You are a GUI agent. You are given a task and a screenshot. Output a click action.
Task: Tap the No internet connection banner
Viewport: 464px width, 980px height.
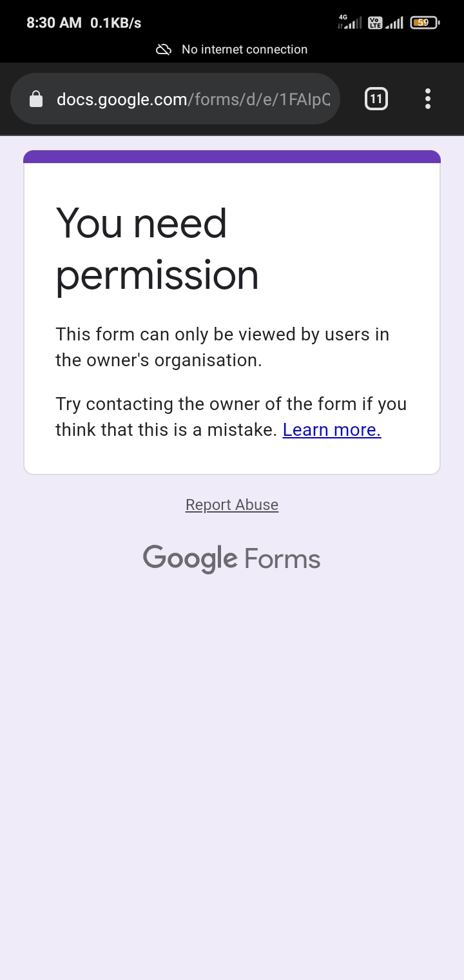(x=244, y=49)
